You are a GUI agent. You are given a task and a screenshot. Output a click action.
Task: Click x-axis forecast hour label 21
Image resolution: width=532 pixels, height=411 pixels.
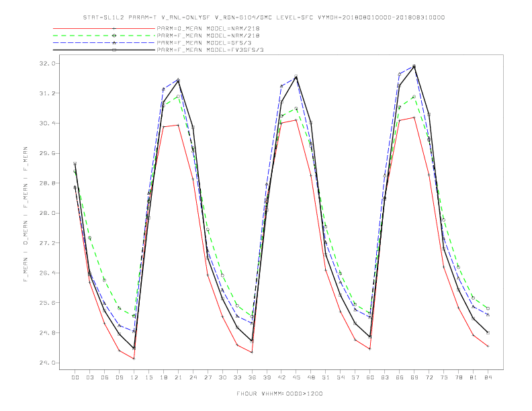pos(178,377)
